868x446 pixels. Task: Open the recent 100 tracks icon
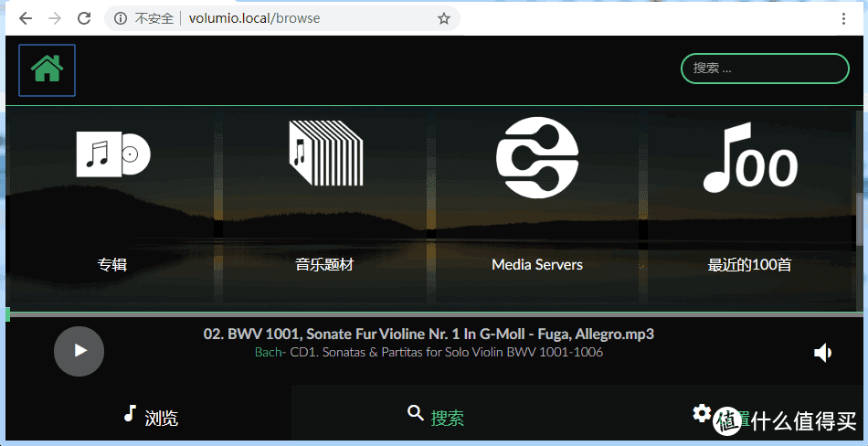pyautogui.click(x=749, y=157)
